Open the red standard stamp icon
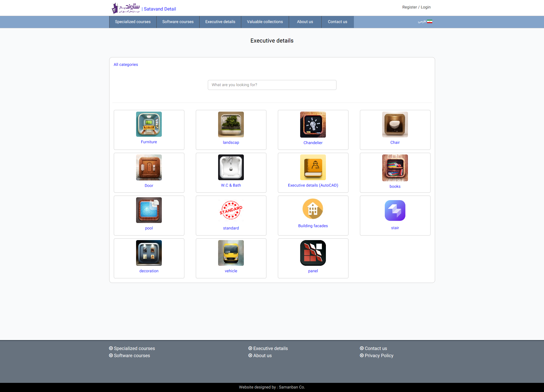 click(231, 210)
